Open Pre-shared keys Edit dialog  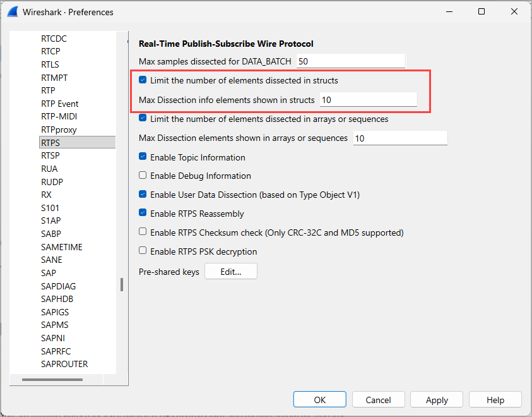(x=231, y=271)
